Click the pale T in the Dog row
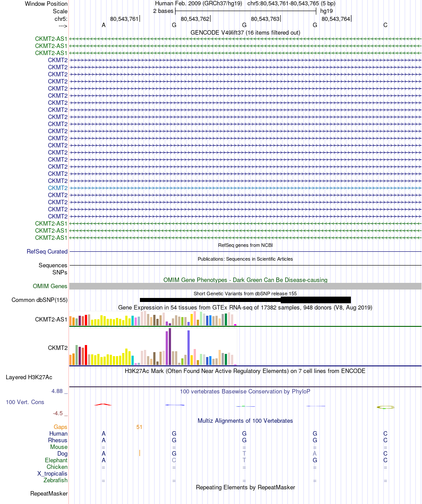 click(x=244, y=453)
